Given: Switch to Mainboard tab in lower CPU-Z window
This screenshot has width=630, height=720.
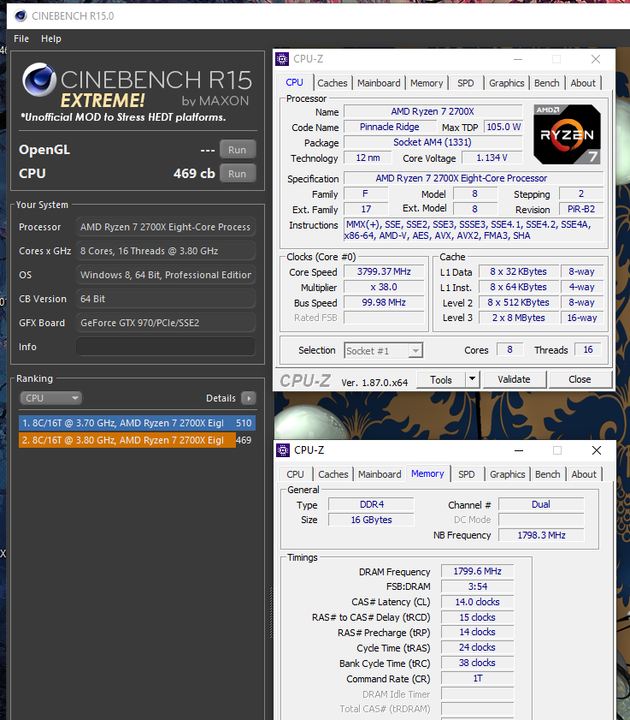Looking at the screenshot, I should tap(380, 474).
